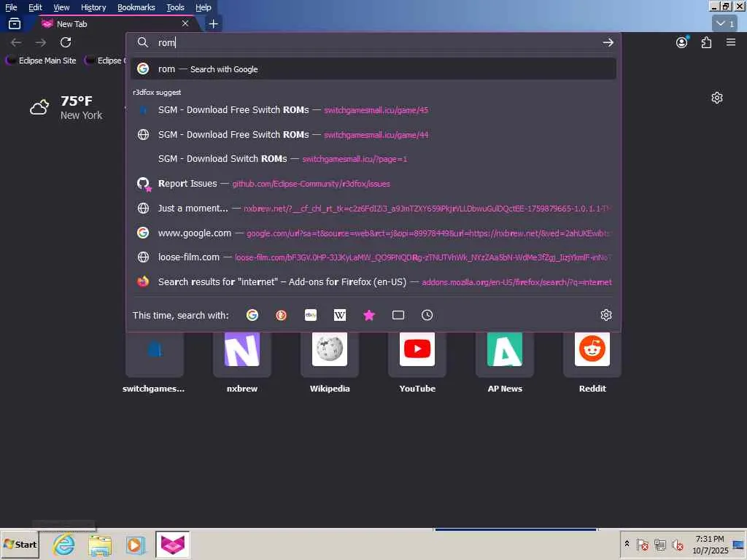Open new tab page settings gear
Screen dimensions: 747x560
tap(717, 98)
